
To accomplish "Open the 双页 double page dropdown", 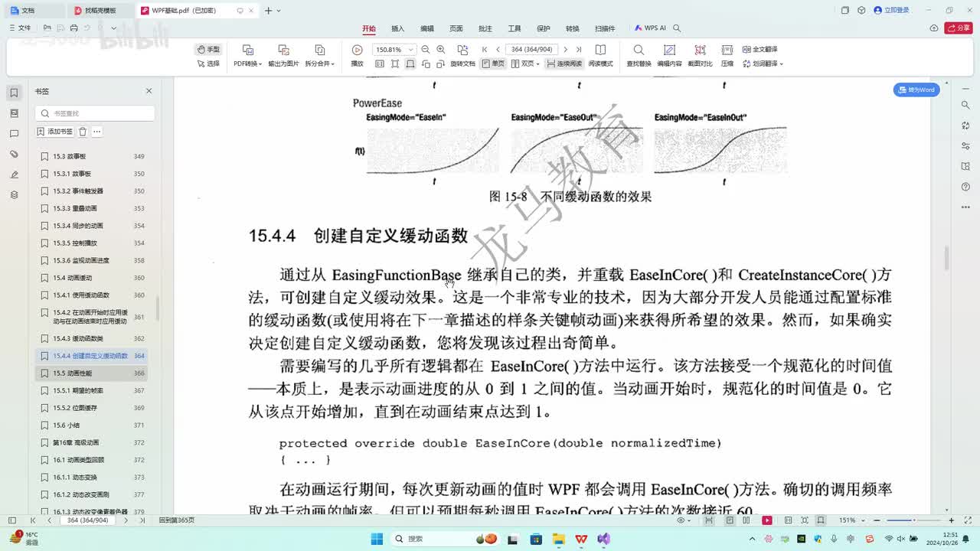I will (x=525, y=64).
